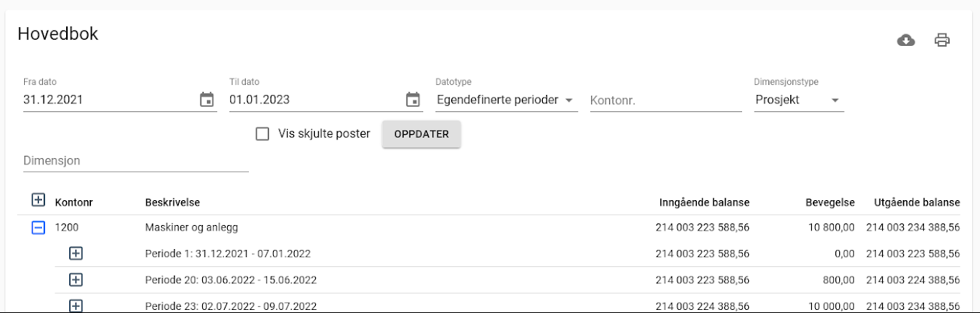
Task: Expand Periode 1 row
Action: [75, 253]
